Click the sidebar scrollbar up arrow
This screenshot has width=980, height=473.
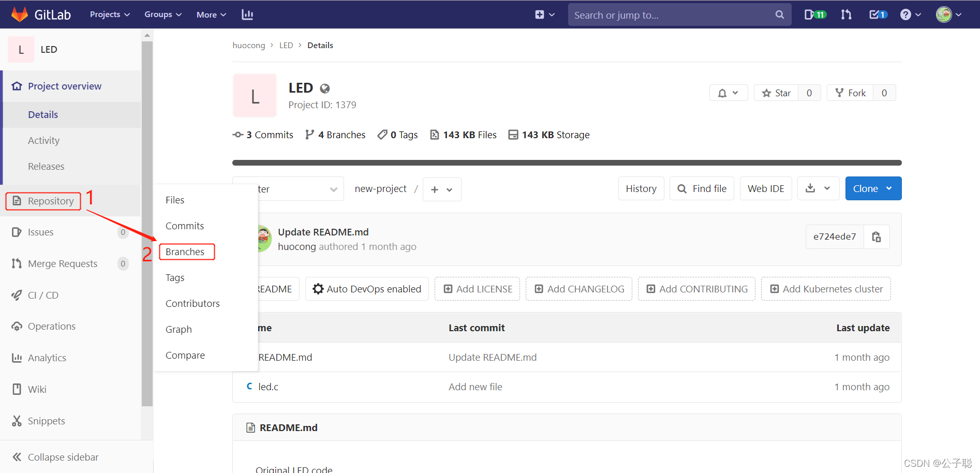coord(147,35)
